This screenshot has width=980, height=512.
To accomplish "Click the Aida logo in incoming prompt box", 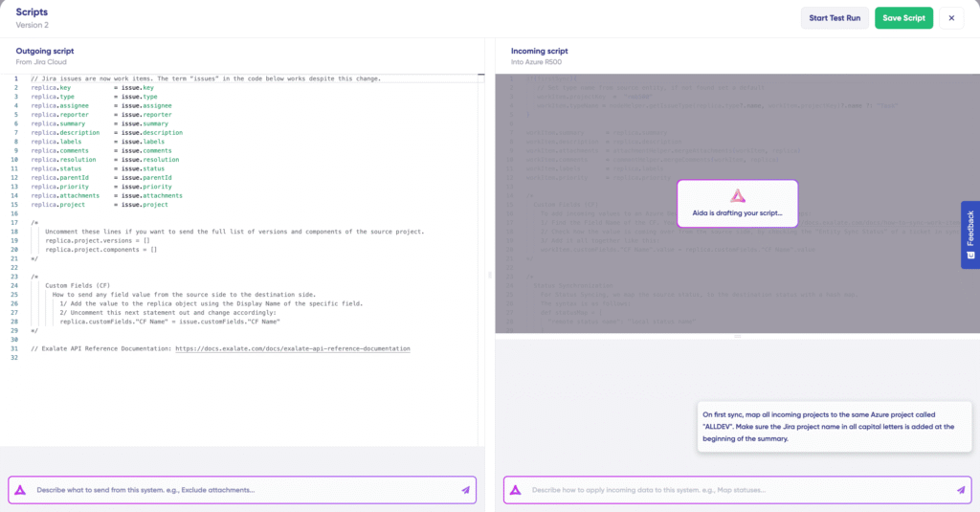I will pos(516,489).
